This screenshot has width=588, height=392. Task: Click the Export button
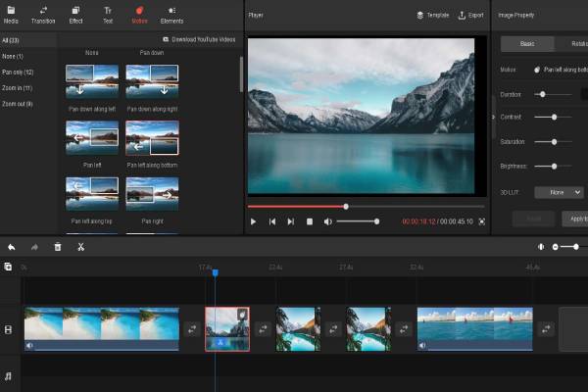[x=470, y=16]
